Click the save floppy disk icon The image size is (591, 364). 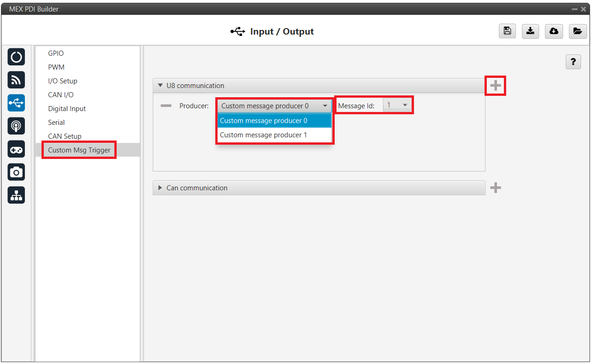507,31
